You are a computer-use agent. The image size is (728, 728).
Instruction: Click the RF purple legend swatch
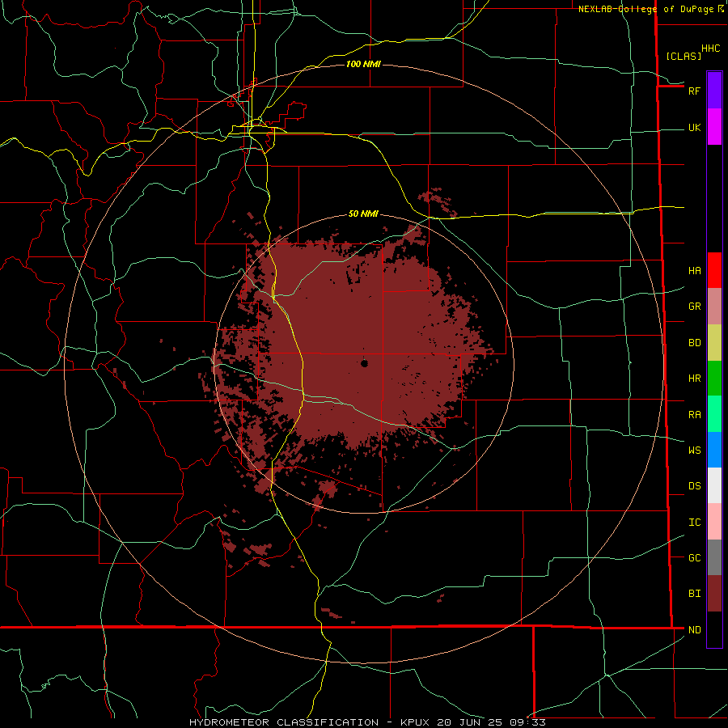(714, 91)
